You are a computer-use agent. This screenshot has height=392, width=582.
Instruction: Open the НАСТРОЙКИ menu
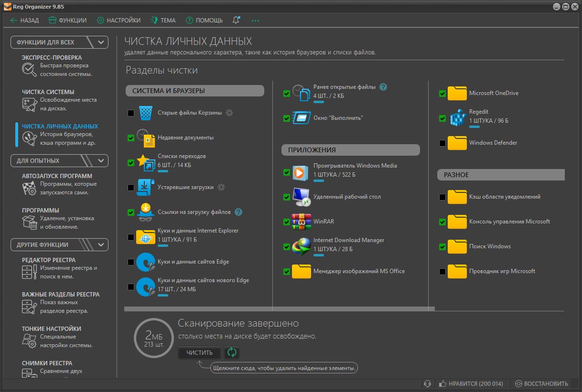(119, 21)
